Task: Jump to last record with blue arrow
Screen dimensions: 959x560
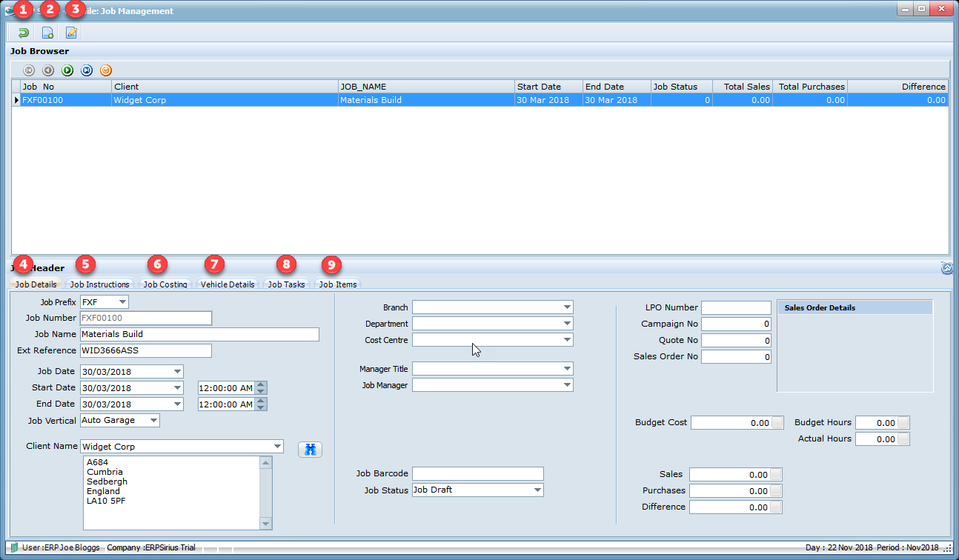Action: point(87,70)
